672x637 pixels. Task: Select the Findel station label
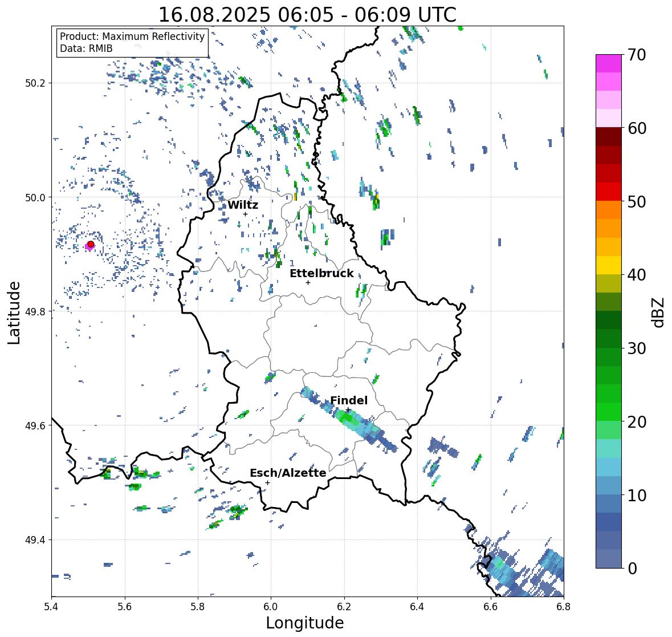349,400
